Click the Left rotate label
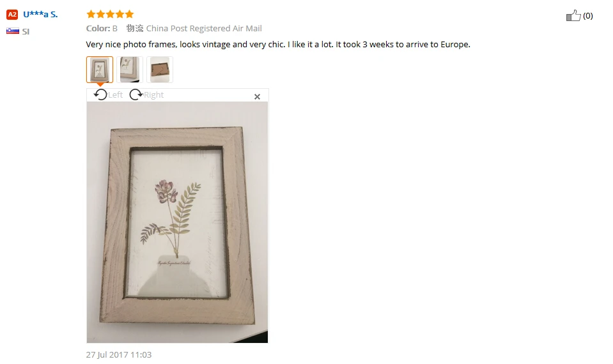Image resolution: width=613 pixels, height=364 pixels. [115, 95]
